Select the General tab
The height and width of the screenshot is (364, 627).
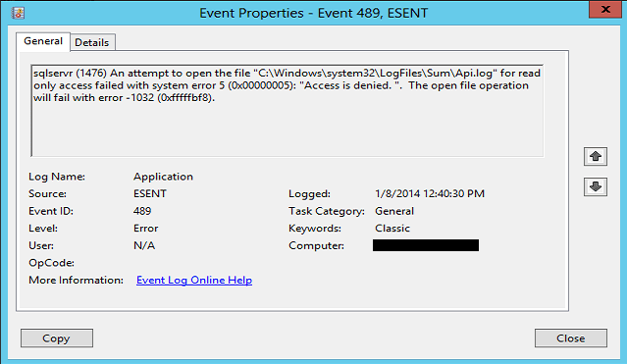43,41
